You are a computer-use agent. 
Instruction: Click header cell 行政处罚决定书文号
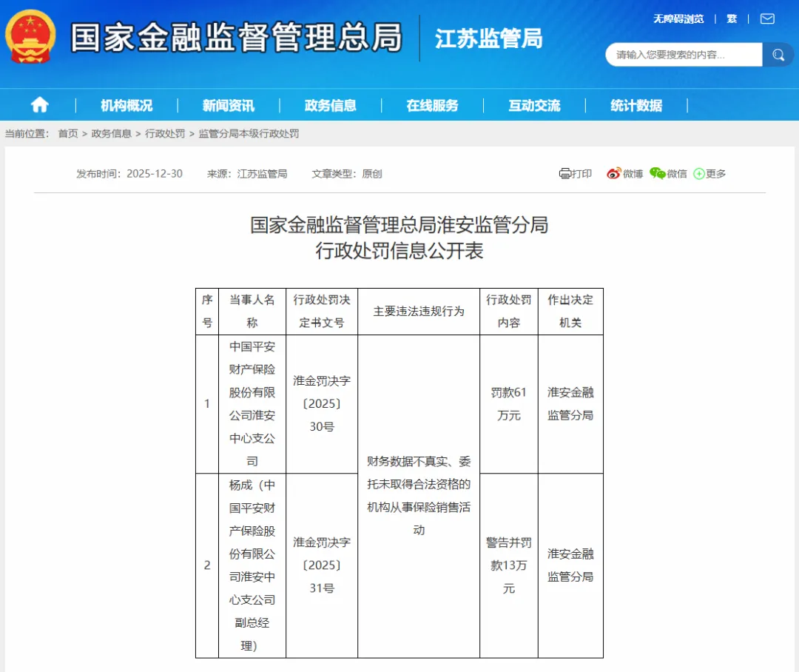[x=322, y=311]
